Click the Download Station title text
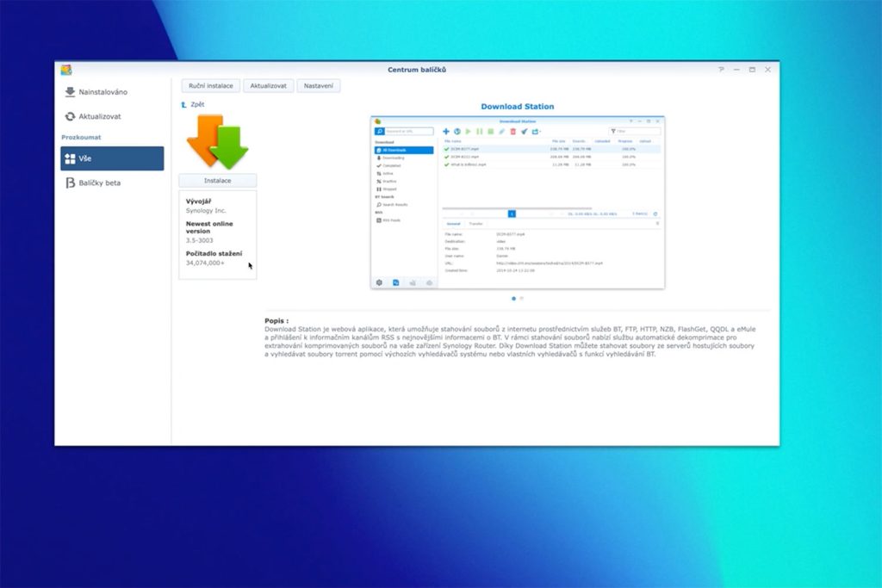The width and height of the screenshot is (882, 588). 518,106
